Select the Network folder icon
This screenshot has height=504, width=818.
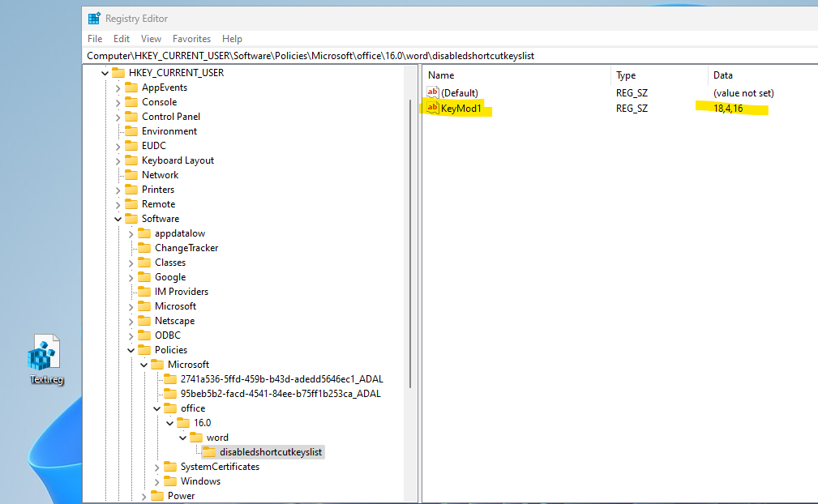tap(131, 174)
